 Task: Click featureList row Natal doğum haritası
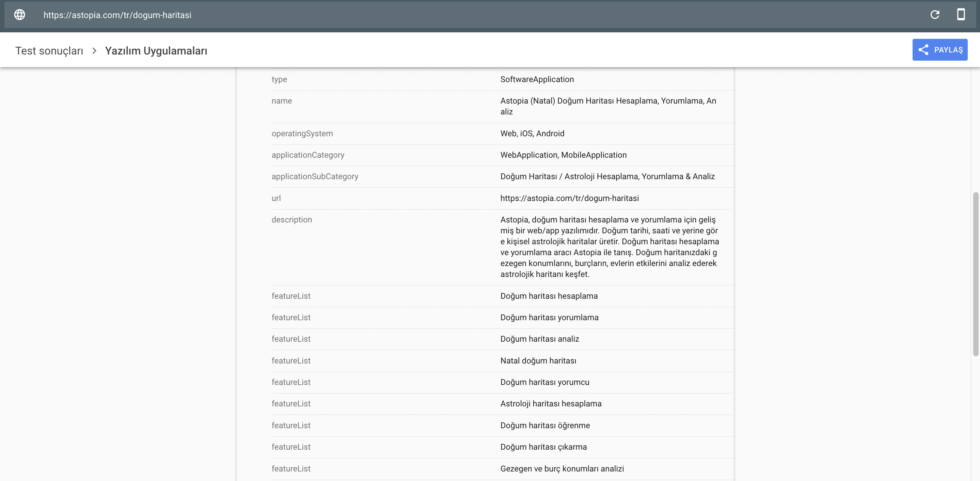click(x=538, y=360)
